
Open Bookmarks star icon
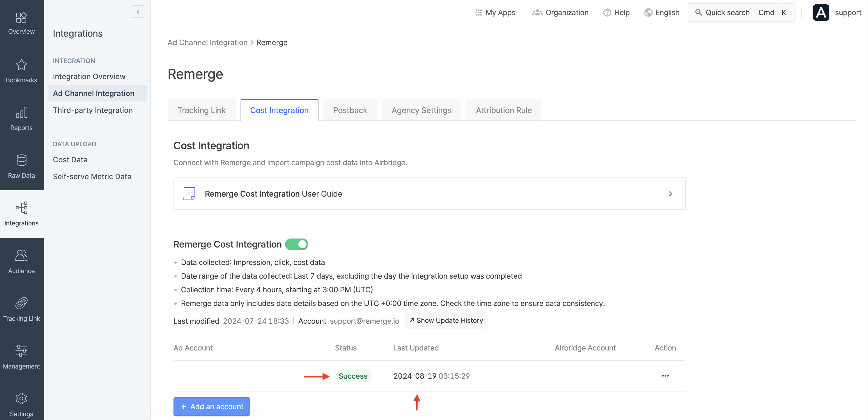point(21,65)
